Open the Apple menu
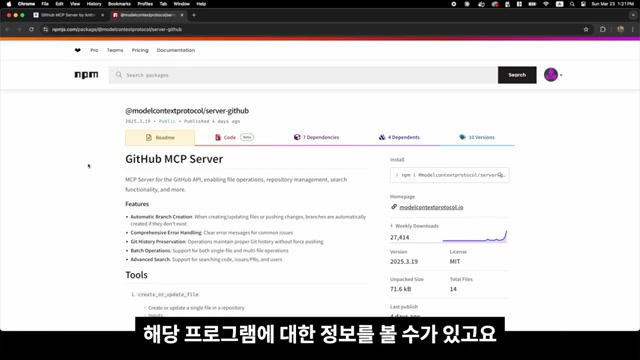640x360 pixels. [9, 4]
